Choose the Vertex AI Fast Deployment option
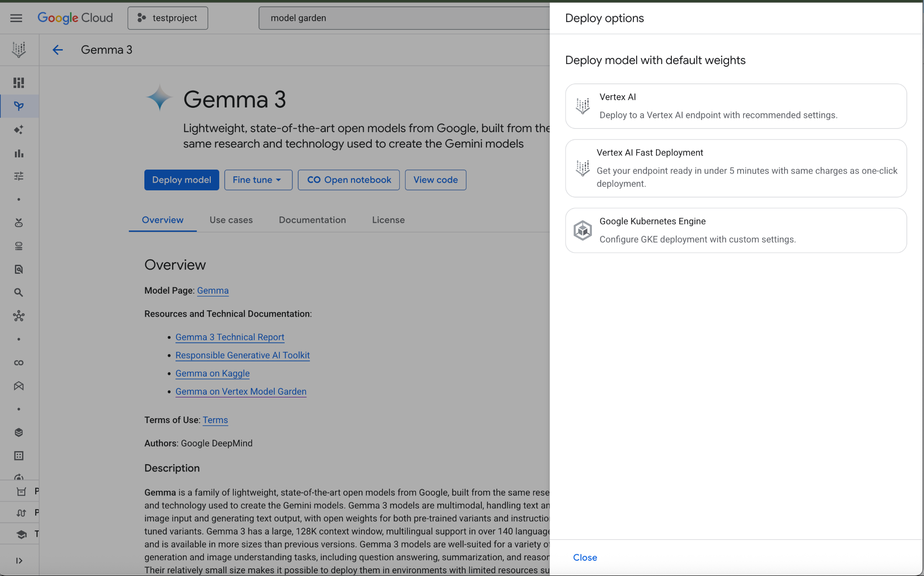 tap(736, 168)
